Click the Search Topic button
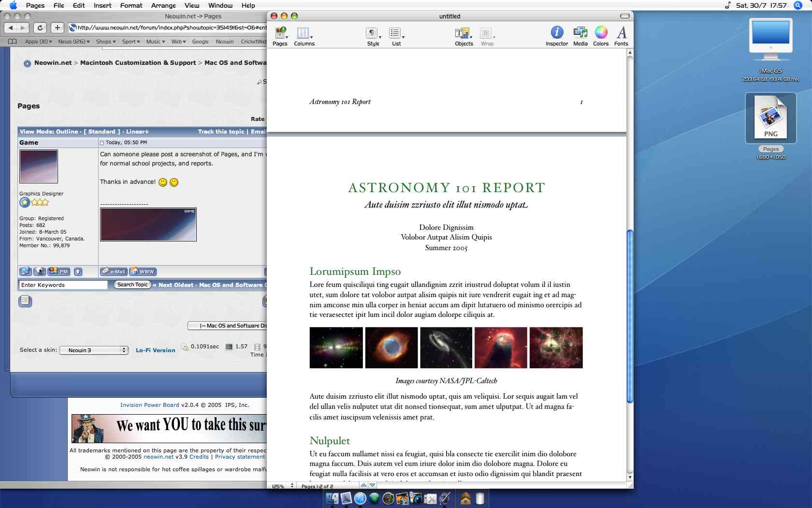The image size is (812, 508). tap(131, 284)
